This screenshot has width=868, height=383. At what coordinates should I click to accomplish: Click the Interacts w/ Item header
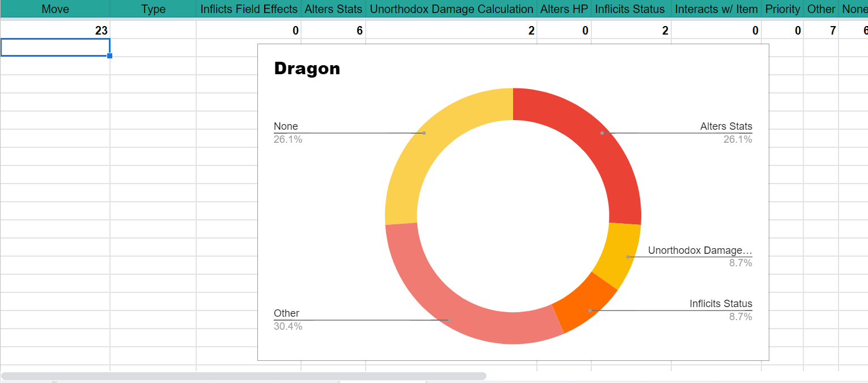click(716, 9)
